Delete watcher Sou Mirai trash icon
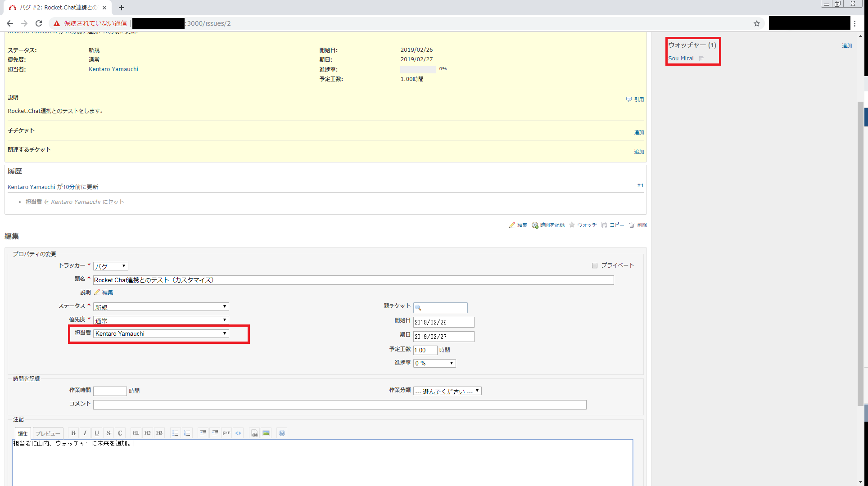The image size is (868, 486). pos(701,58)
